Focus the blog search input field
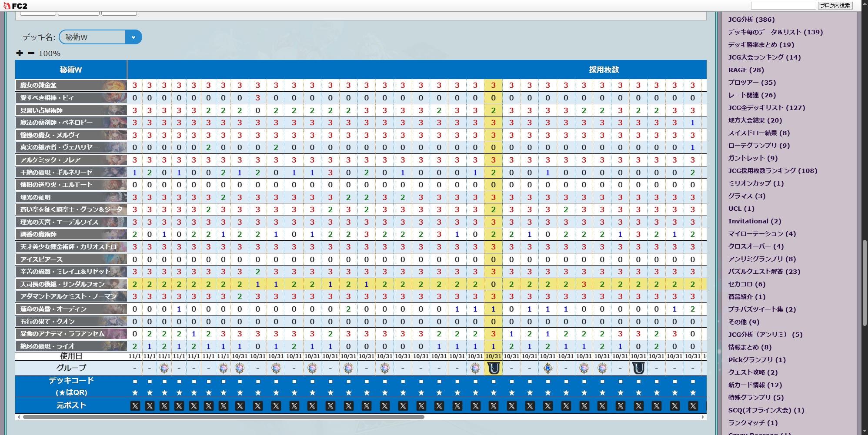 point(783,5)
